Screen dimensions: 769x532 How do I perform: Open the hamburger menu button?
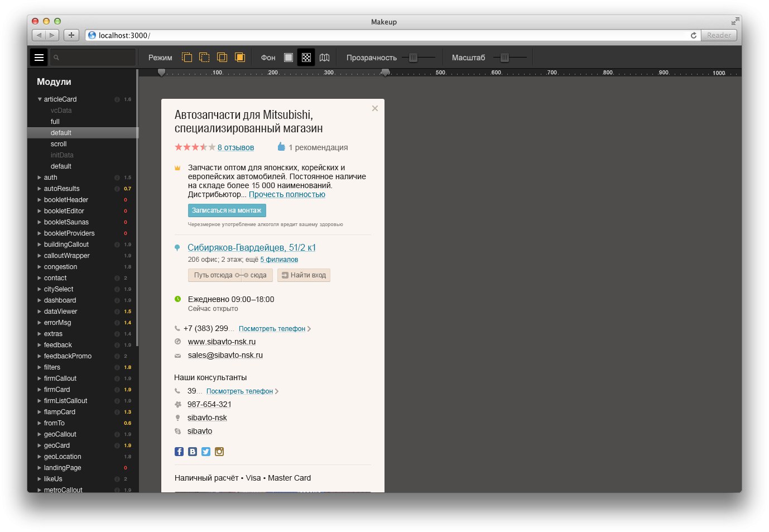tap(39, 57)
